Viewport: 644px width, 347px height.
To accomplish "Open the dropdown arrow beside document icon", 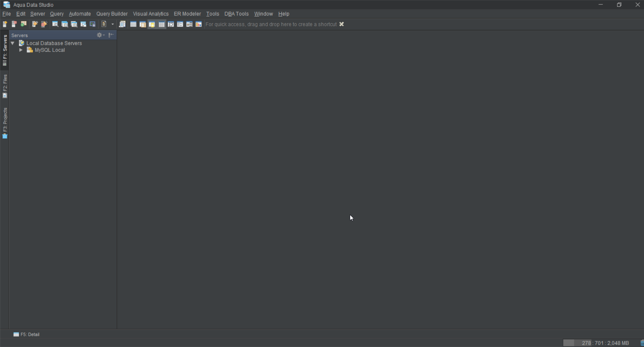I will [x=113, y=24].
